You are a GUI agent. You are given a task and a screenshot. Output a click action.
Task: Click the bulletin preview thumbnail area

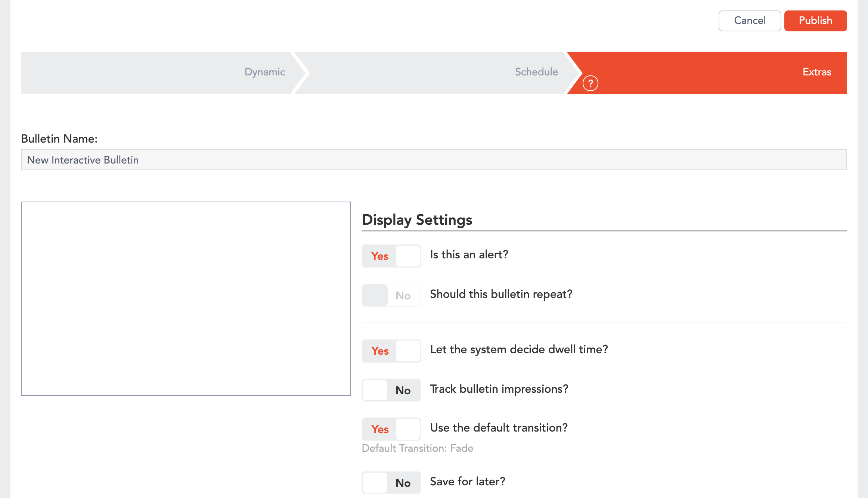186,299
